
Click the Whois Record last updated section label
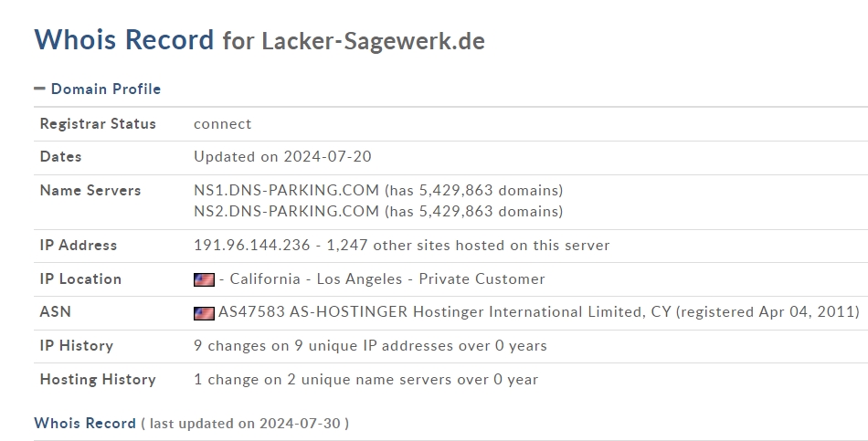pos(85,424)
